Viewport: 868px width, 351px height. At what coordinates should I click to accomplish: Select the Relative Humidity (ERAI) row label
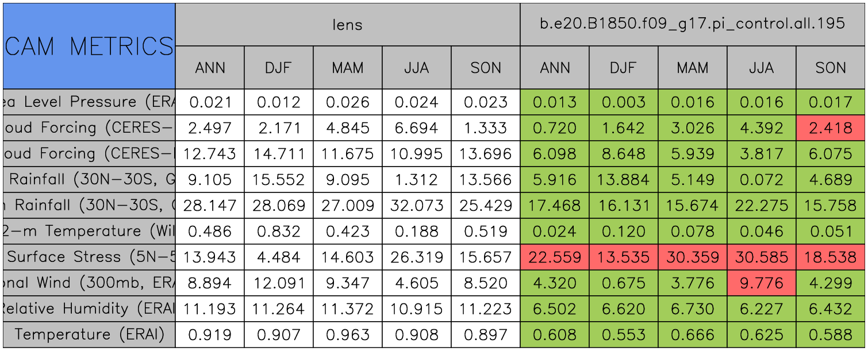coord(89,309)
